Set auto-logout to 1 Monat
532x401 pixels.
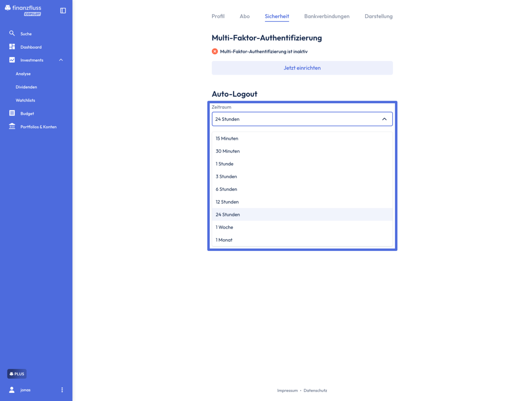(302, 240)
